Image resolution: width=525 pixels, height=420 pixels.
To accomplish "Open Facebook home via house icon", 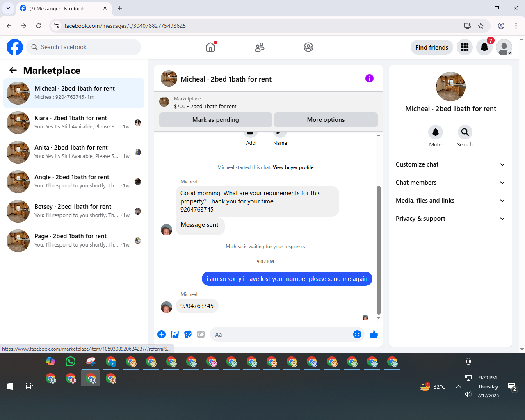I will pos(210,47).
